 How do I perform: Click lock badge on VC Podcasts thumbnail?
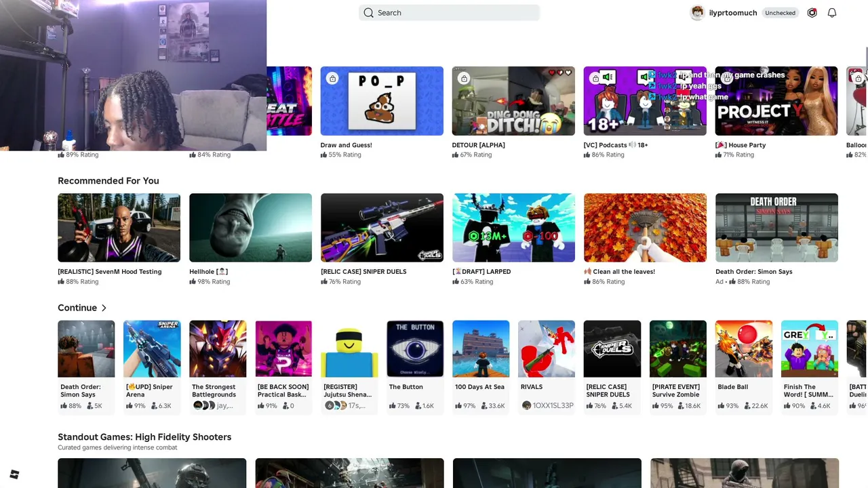[595, 79]
